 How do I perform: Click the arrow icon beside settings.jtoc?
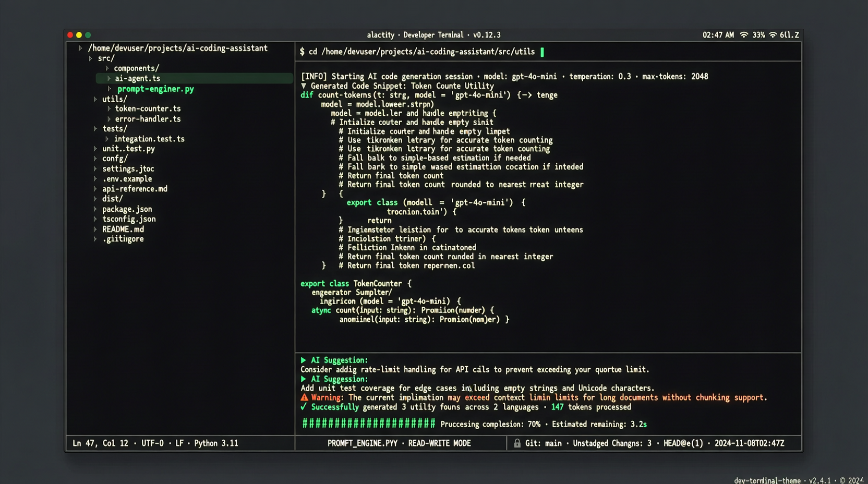click(x=95, y=169)
